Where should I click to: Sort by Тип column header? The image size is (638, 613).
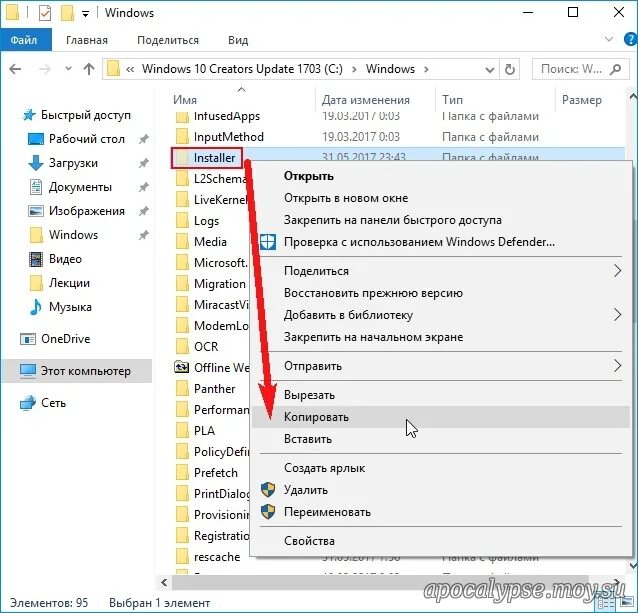(452, 100)
